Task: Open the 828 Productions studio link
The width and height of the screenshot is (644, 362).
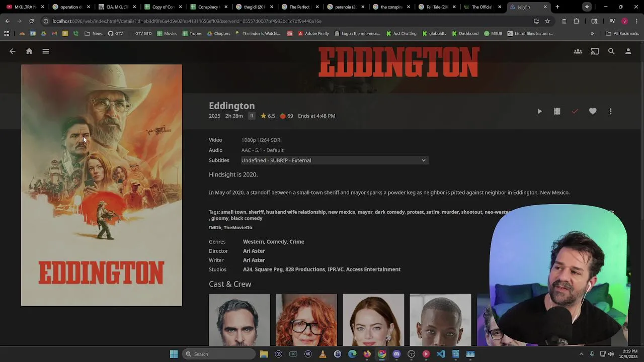Action: [305, 269]
